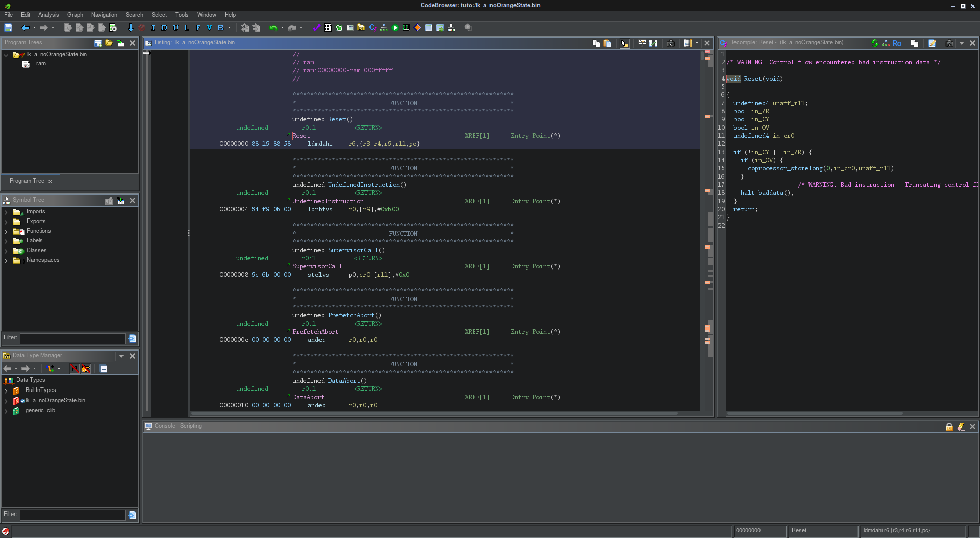
Task: Expand the Functions folder in Symbol Tree
Action: tap(6, 231)
